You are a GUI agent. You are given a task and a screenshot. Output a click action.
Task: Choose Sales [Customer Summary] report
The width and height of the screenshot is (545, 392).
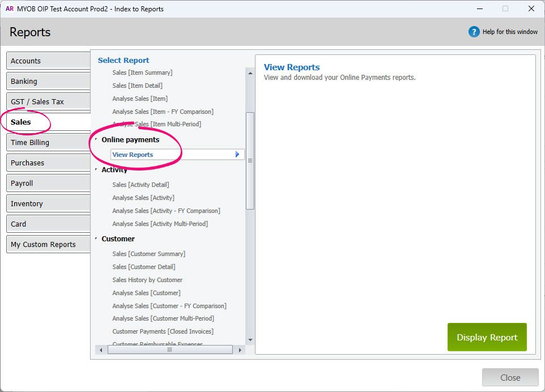click(x=148, y=254)
